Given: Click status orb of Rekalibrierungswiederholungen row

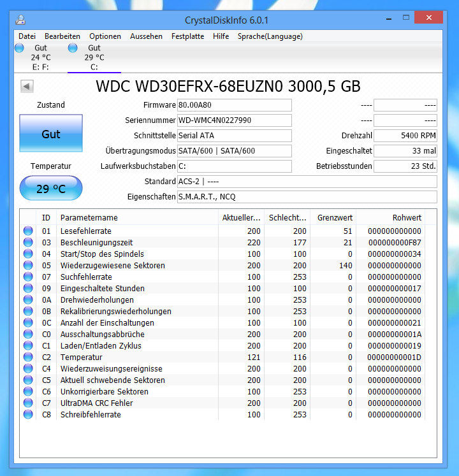Looking at the screenshot, I should [x=28, y=311].
